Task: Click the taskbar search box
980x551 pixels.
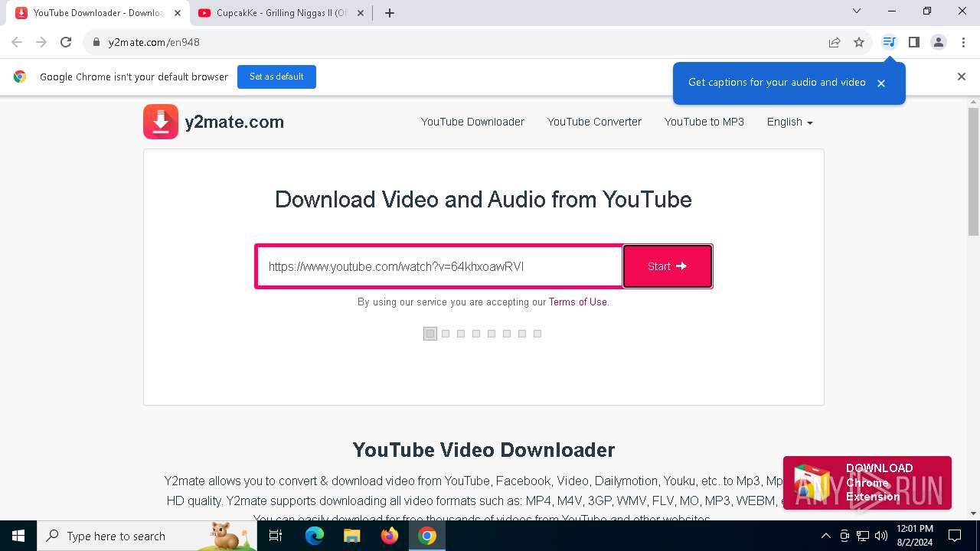Action: (147, 536)
